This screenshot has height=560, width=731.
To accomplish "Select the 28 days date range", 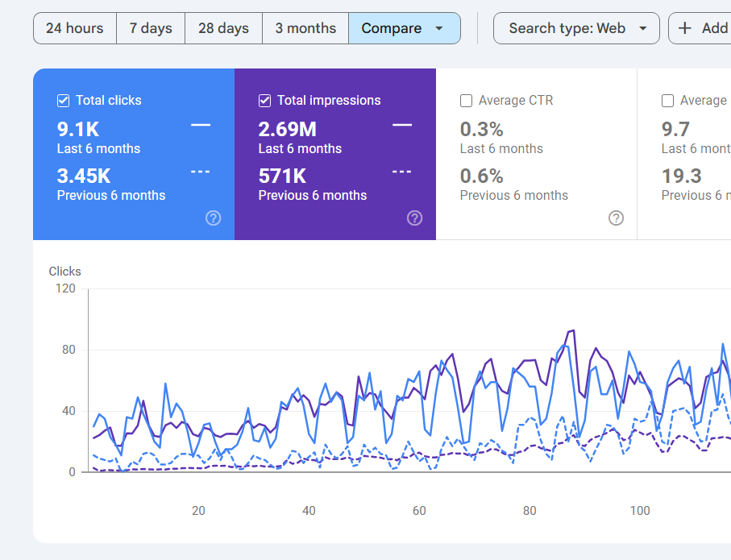I will point(224,28).
